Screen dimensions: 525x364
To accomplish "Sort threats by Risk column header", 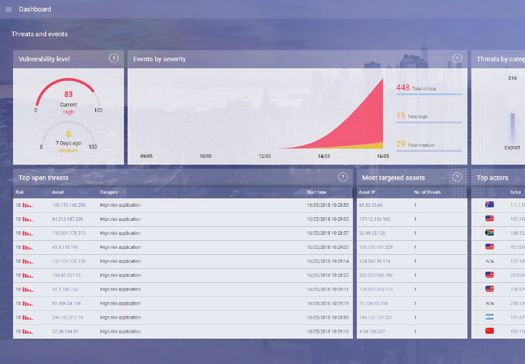I will coord(19,192).
